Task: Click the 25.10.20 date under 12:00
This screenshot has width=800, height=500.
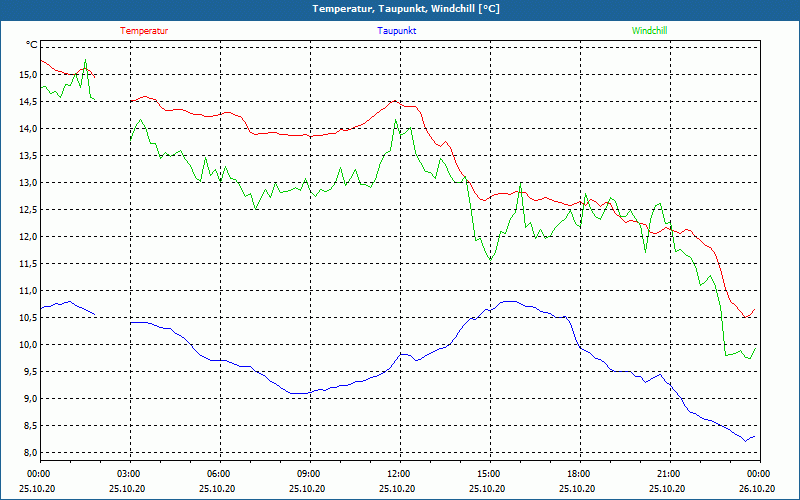Action: (x=397, y=488)
